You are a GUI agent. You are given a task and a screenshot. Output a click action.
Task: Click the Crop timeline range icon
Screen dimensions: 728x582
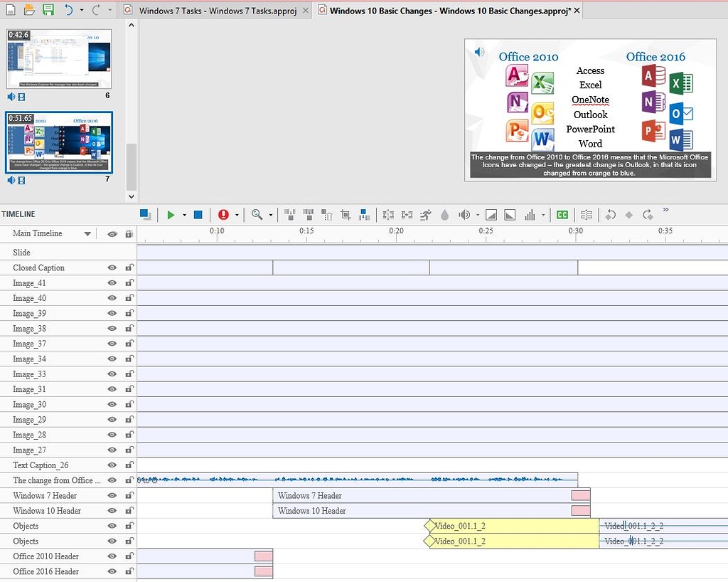click(x=345, y=214)
